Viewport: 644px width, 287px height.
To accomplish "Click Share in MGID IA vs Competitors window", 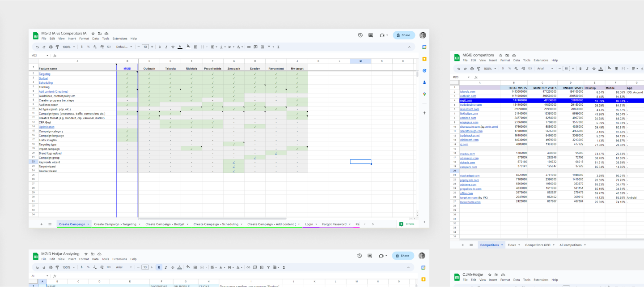I will [x=404, y=35].
